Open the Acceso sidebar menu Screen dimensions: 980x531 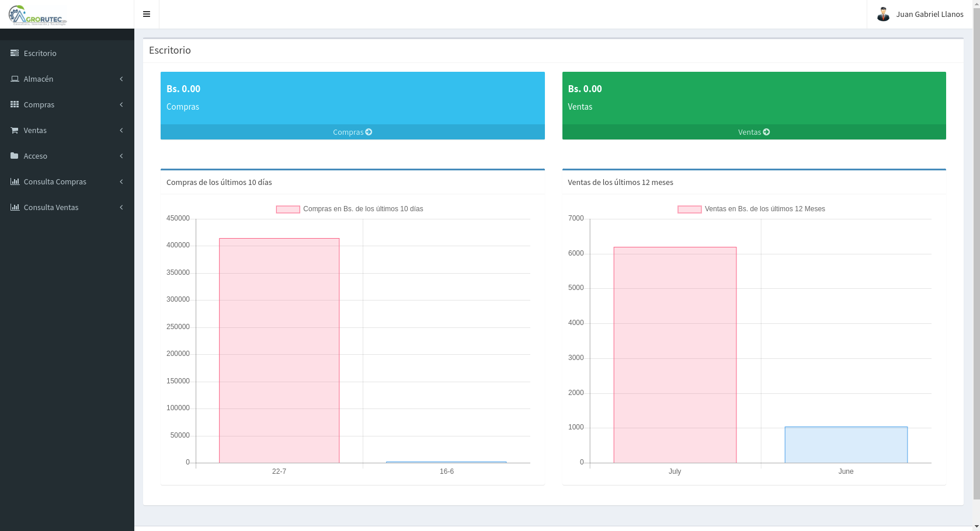[67, 156]
